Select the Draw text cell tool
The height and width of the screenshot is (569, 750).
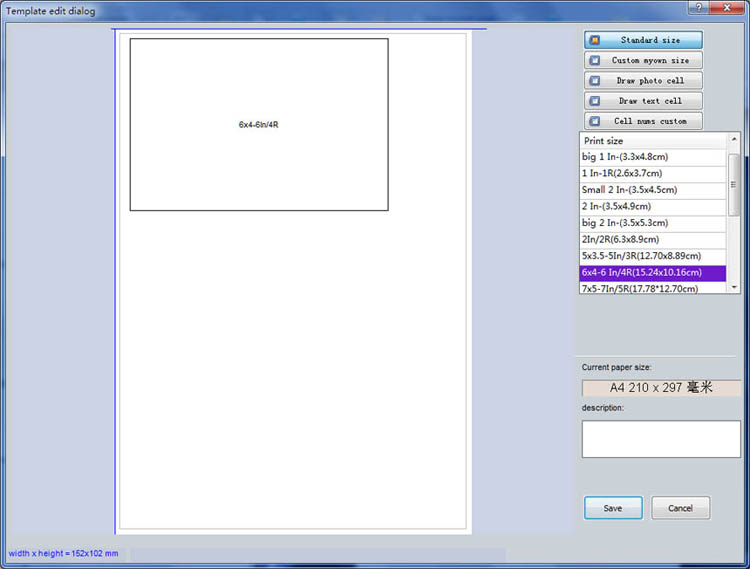643,101
